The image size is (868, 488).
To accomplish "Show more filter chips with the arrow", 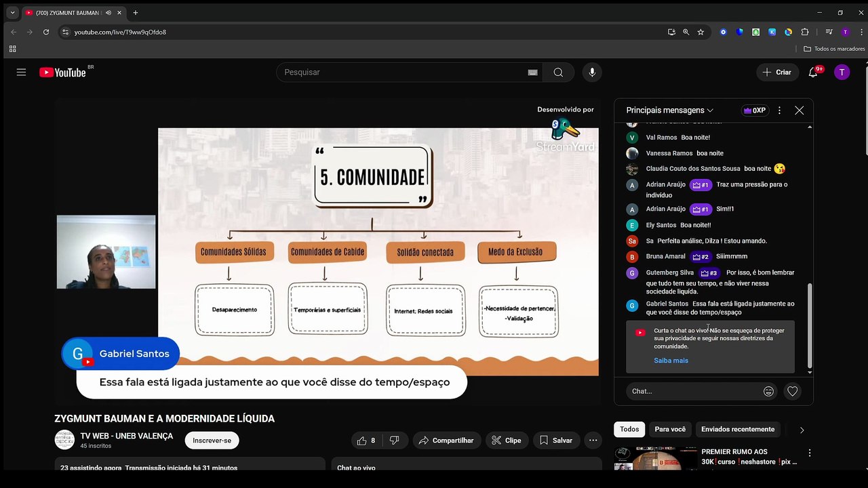I will [802, 430].
